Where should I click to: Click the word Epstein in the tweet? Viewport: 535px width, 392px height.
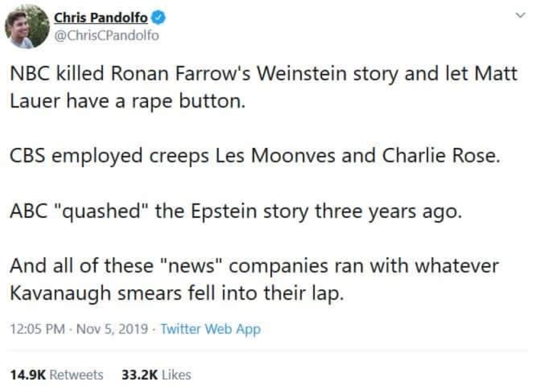(x=224, y=211)
